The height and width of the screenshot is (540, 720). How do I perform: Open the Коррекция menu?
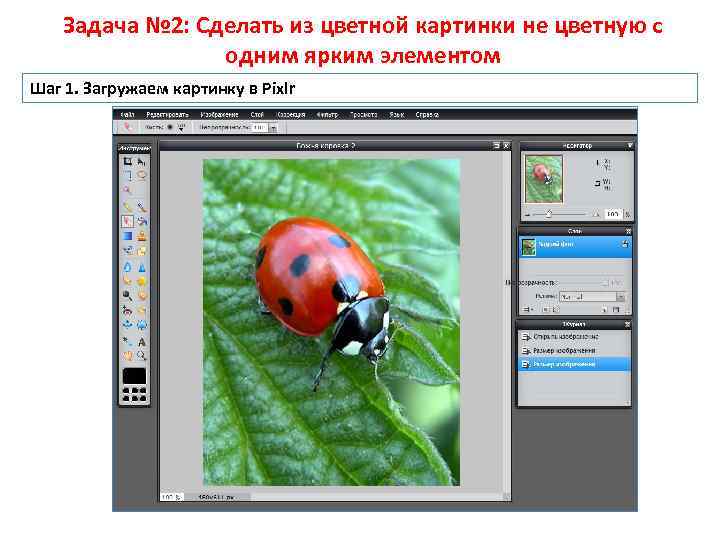[291, 114]
